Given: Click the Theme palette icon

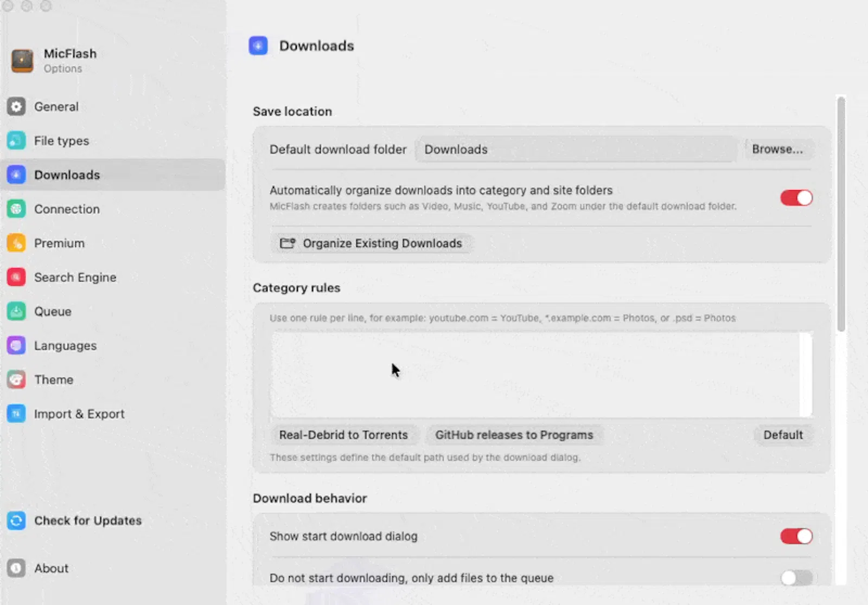Looking at the screenshot, I should [x=16, y=379].
